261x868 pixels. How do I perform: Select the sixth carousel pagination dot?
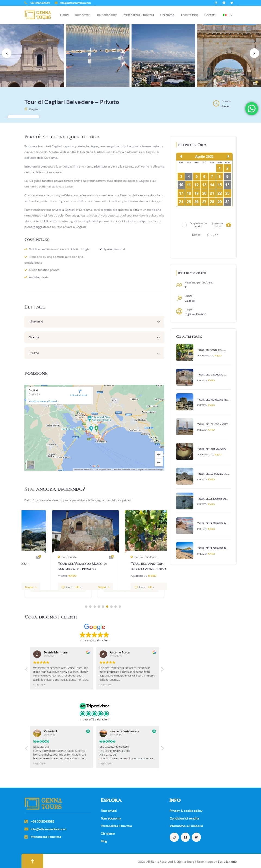107,607
